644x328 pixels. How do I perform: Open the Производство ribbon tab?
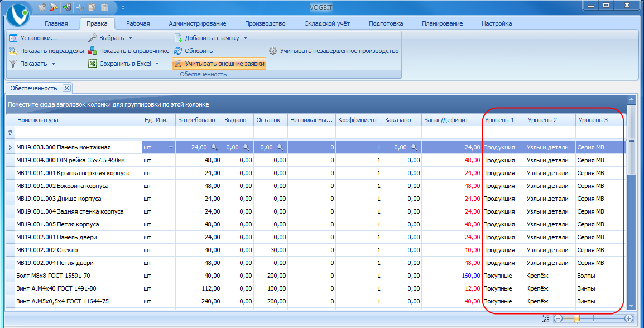tap(265, 23)
